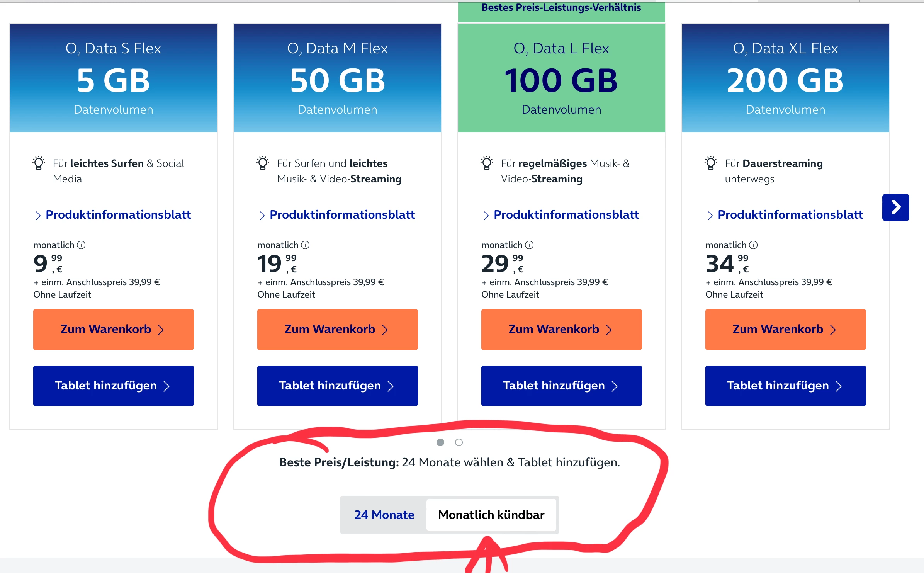Open Produktinformationsblatt for Data XL Flex

tap(790, 215)
